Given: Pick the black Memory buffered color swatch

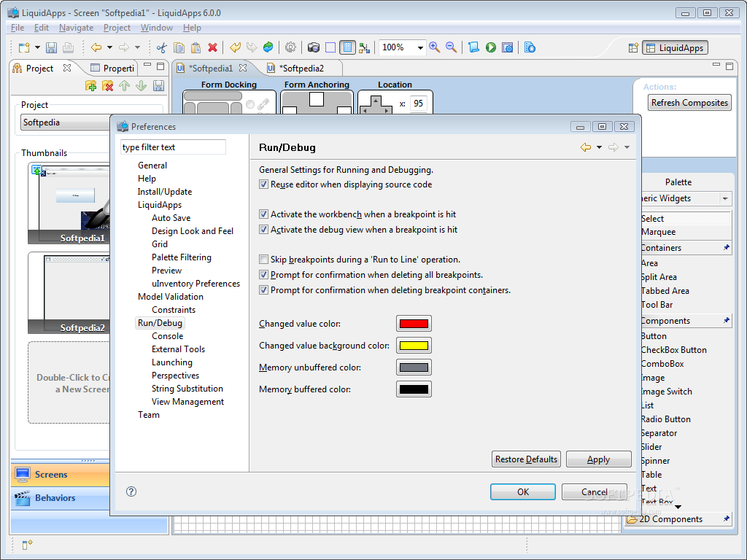Looking at the screenshot, I should [x=414, y=389].
